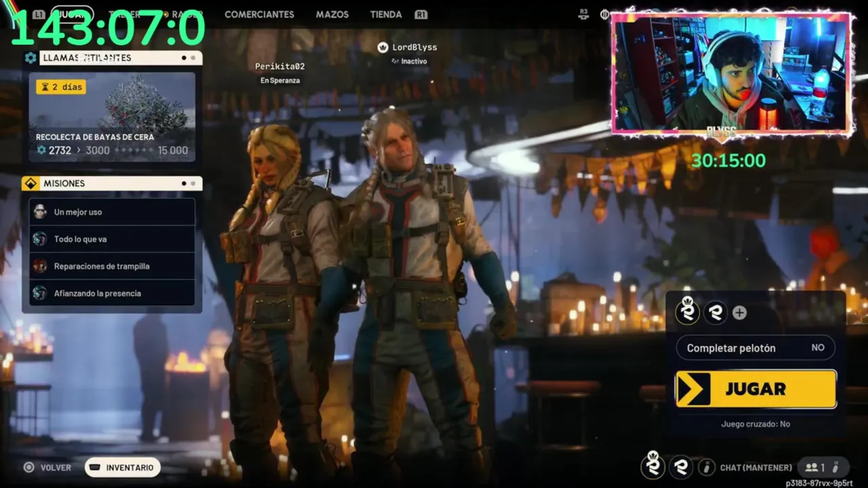Open the friends list showing 1 online
Image resolution: width=868 pixels, height=488 pixels.
click(x=823, y=467)
